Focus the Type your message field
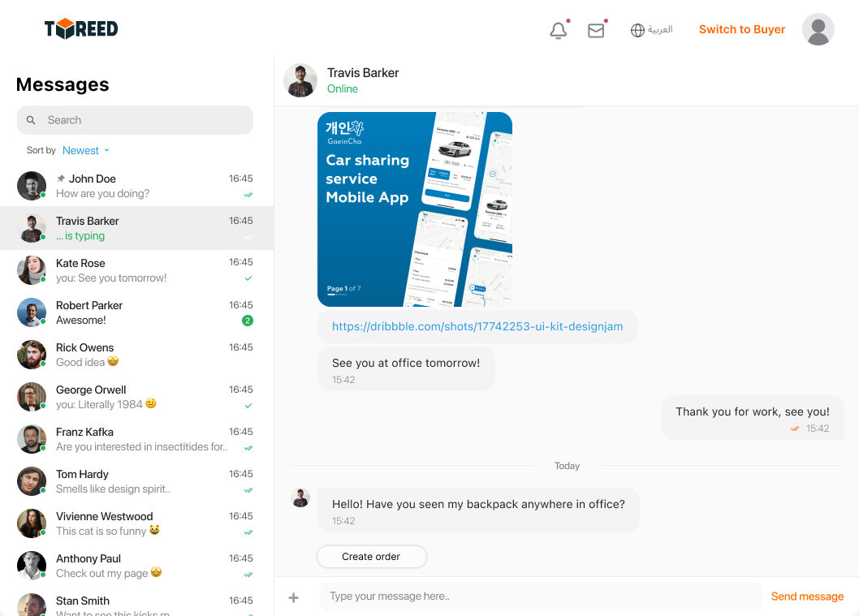This screenshot has width=859, height=616. [541, 597]
